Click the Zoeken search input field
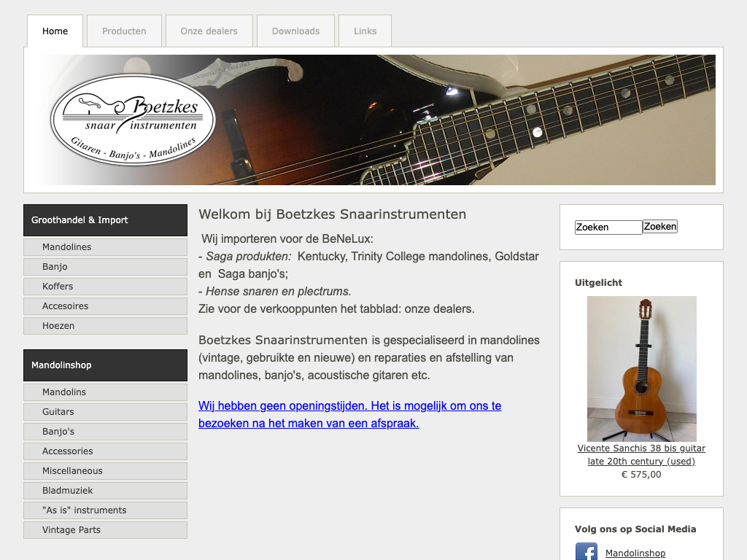This screenshot has height=560, width=747. [608, 227]
